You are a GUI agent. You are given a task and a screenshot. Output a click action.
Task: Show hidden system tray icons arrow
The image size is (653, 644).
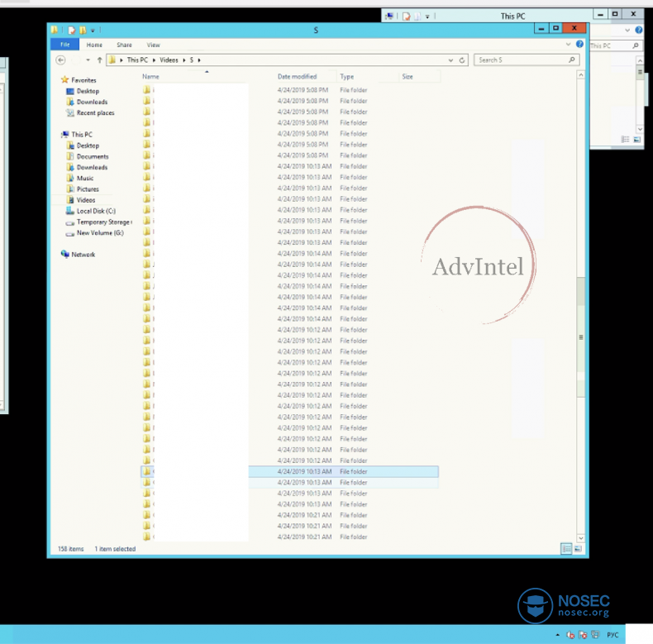tap(559, 635)
